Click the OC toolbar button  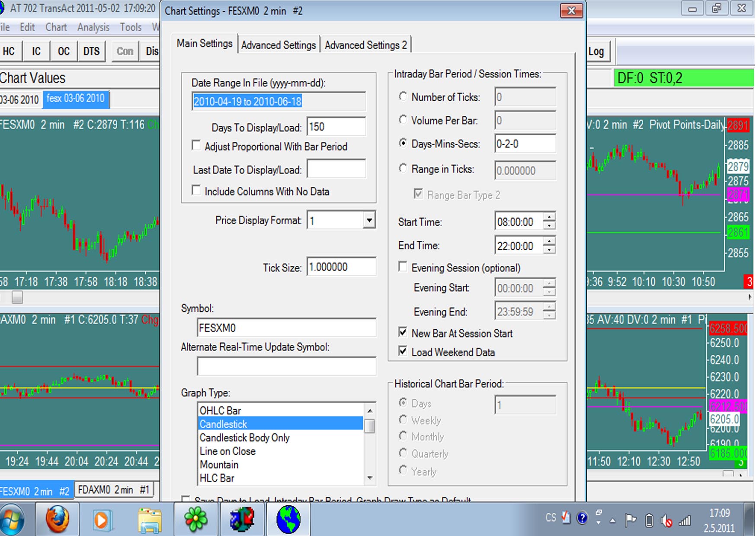(x=64, y=51)
